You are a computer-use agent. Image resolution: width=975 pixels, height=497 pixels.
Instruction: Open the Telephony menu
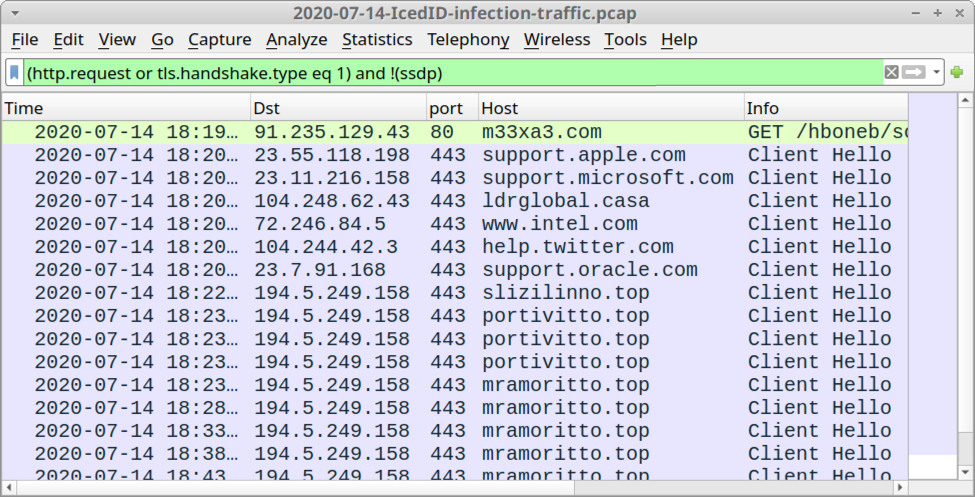[468, 40]
